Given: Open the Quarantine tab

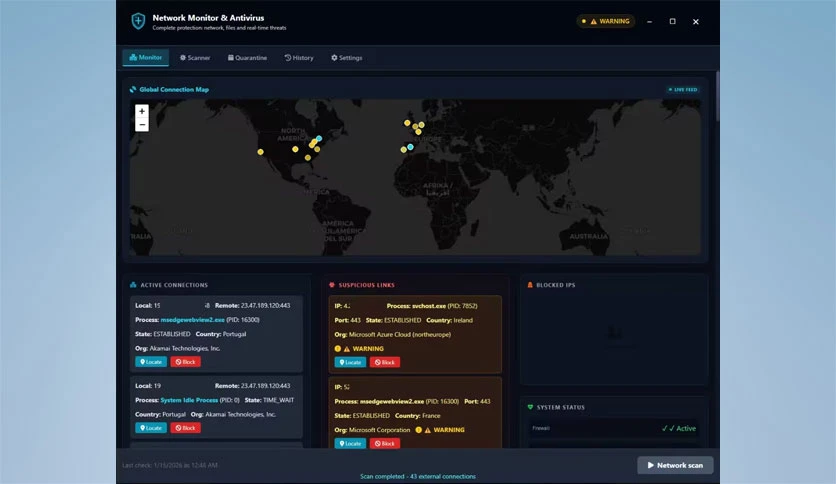Looking at the screenshot, I should point(247,58).
